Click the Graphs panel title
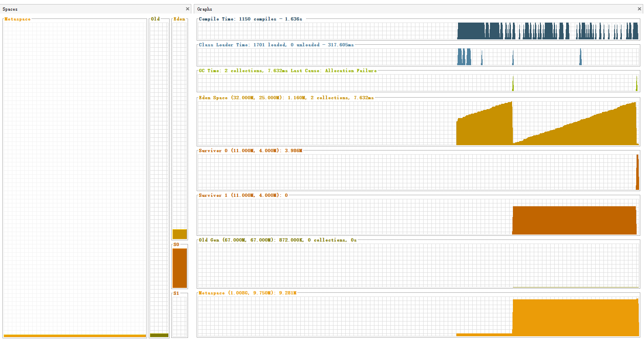Image resolution: width=644 pixels, height=342 pixels. click(204, 9)
